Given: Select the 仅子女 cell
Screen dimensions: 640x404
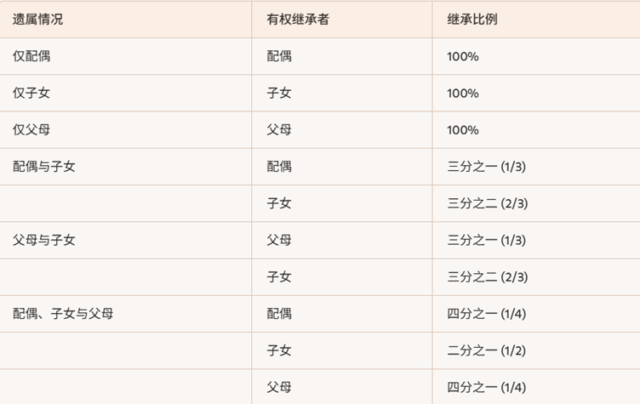Looking at the screenshot, I should (x=31, y=93).
